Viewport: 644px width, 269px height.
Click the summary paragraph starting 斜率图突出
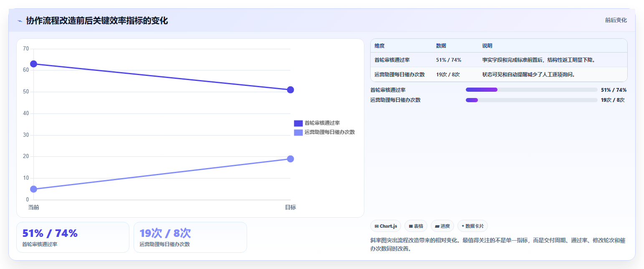(x=498, y=244)
